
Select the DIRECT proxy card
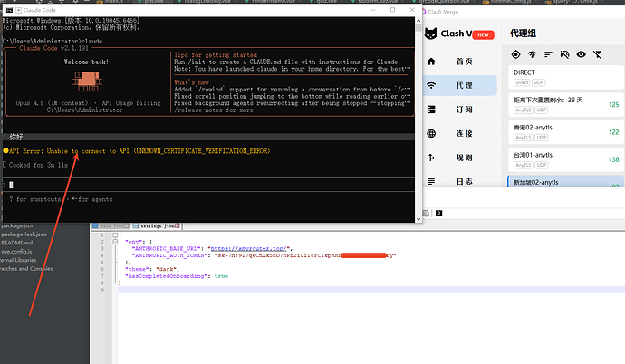(565, 77)
